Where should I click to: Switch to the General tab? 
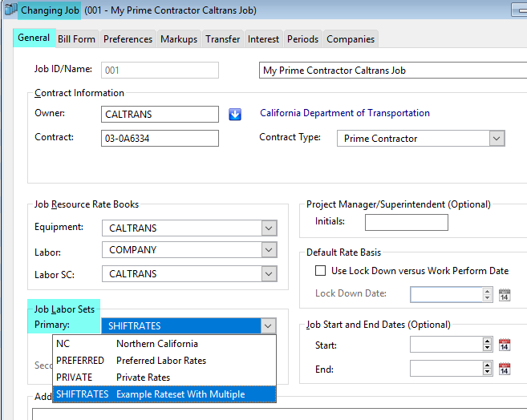34,38
